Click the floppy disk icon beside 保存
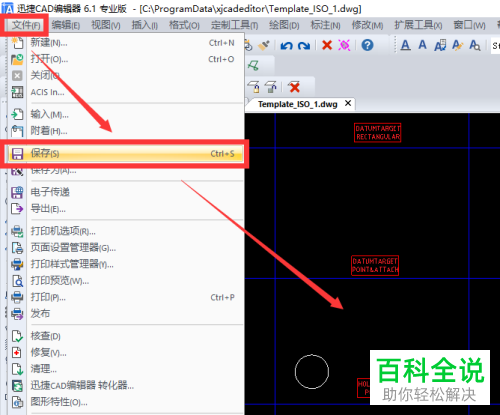 17,154
